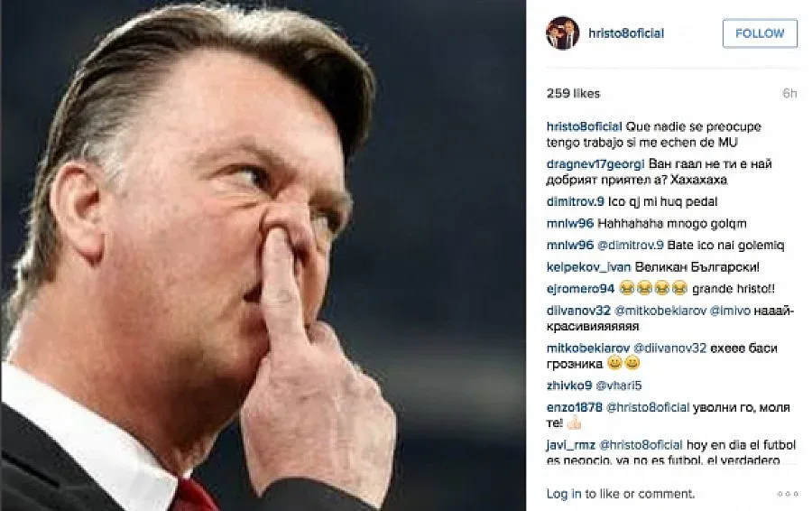Viewport: 812px width, 511px height.
Task: Open commenter ejromero94 profile
Action: coord(580,289)
